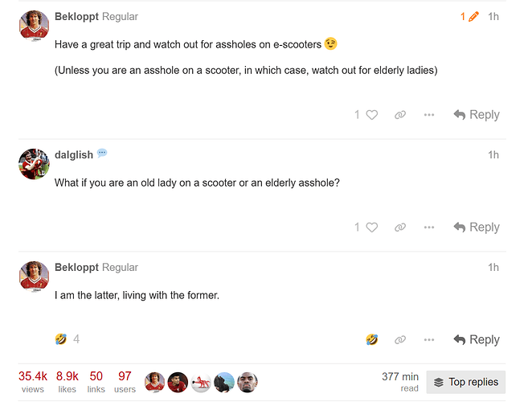Expand more options on 'I am the latter' post
The height and width of the screenshot is (402, 532).
(429, 339)
